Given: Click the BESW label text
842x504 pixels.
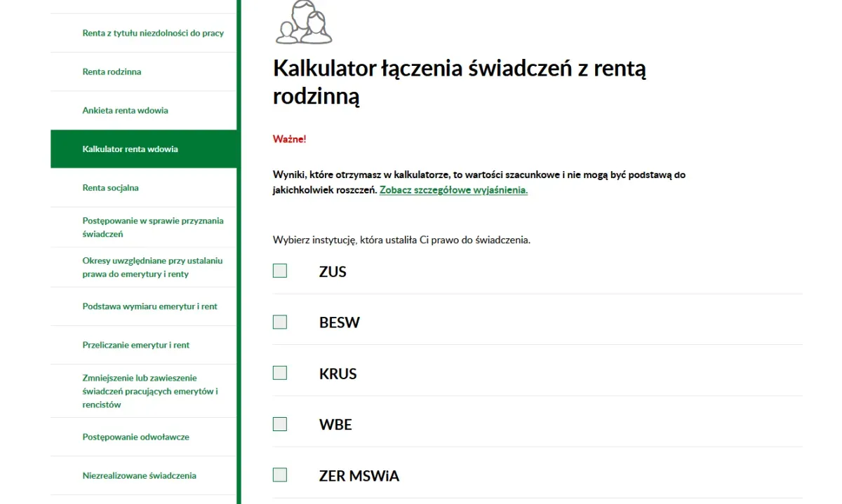Looking at the screenshot, I should (x=339, y=323).
